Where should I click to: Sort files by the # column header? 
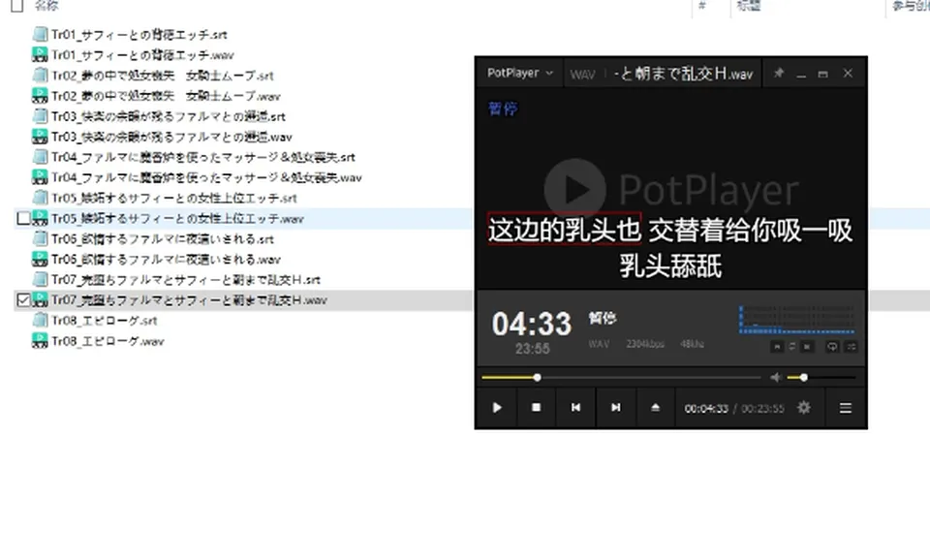pos(702,6)
